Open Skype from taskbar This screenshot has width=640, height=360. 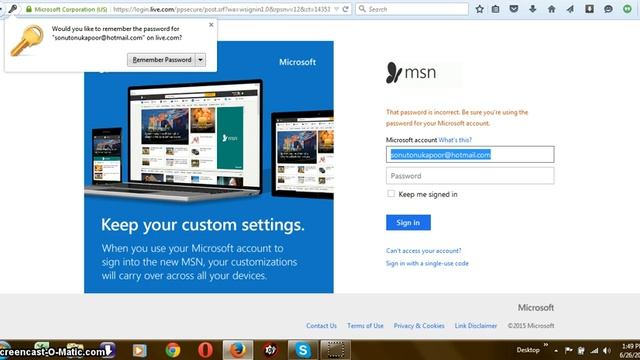pos(303,350)
